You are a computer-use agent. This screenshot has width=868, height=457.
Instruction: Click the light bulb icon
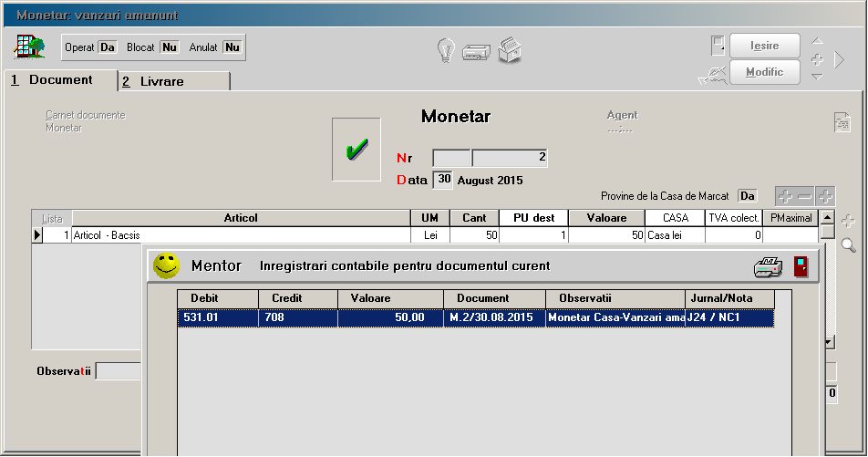tap(445, 50)
